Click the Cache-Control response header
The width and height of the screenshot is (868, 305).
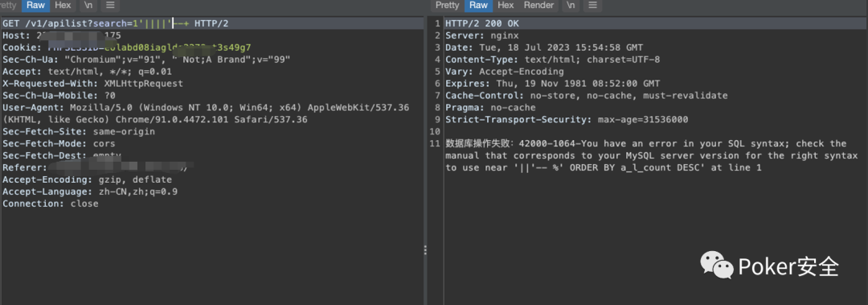586,96
